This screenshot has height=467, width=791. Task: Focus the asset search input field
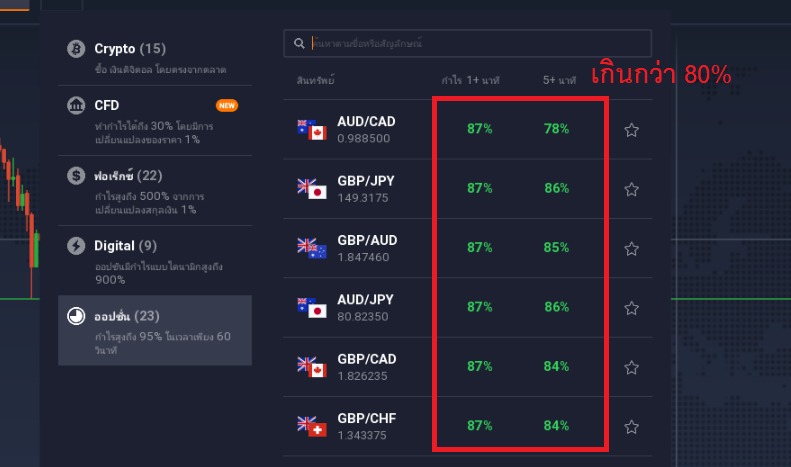pos(468,43)
